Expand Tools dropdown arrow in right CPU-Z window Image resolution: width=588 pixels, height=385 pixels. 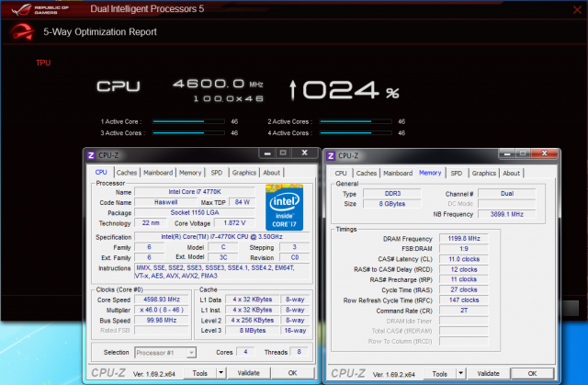[x=460, y=374]
